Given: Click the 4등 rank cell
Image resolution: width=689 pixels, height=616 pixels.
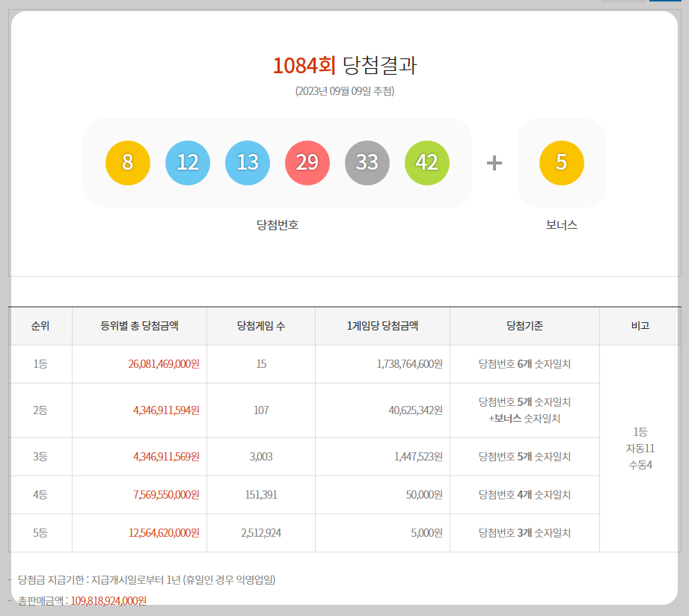Looking at the screenshot, I should coord(40,495).
